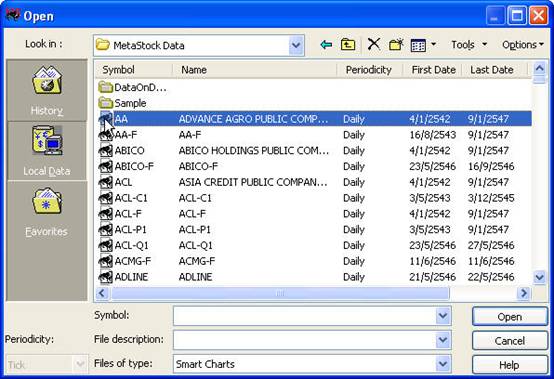Open the Options menu
The image size is (554, 379).
523,45
